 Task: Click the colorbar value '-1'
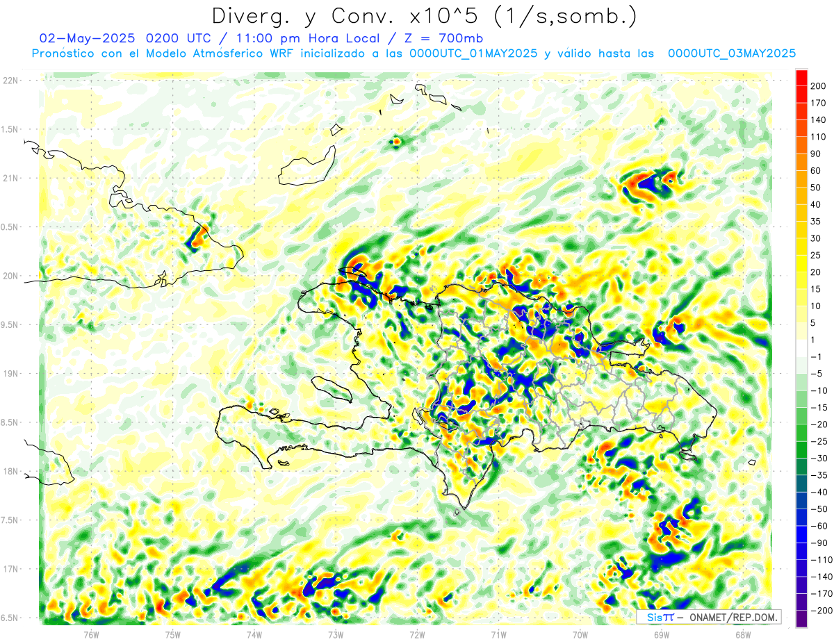click(x=816, y=357)
